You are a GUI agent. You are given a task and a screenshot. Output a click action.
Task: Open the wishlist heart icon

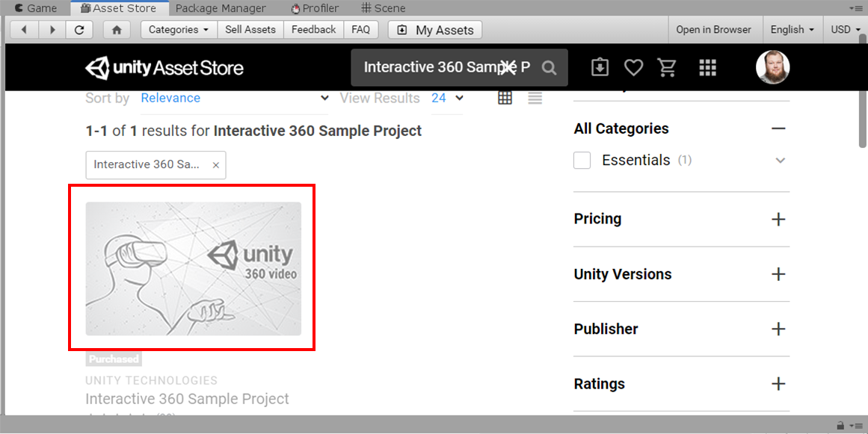[x=633, y=68]
